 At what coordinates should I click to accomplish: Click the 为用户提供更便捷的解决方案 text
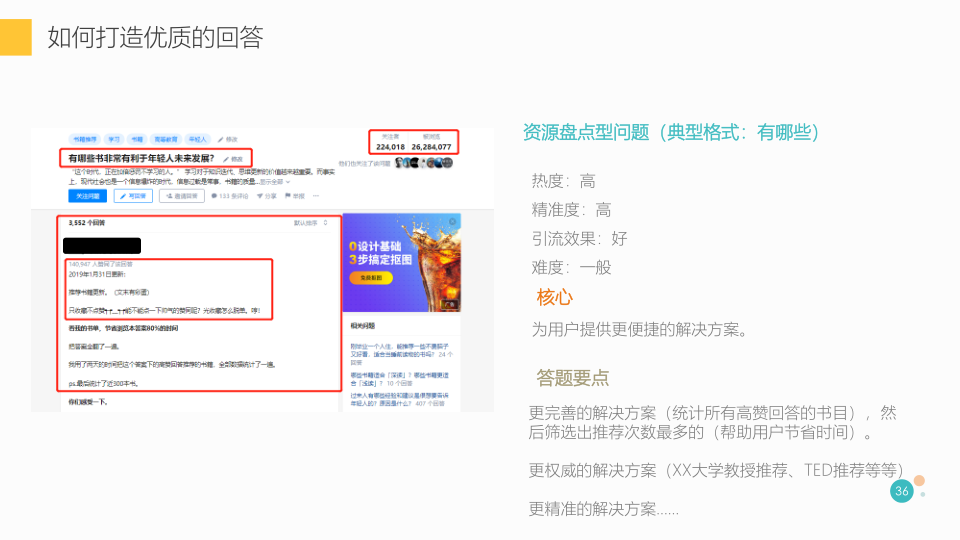[x=639, y=330]
